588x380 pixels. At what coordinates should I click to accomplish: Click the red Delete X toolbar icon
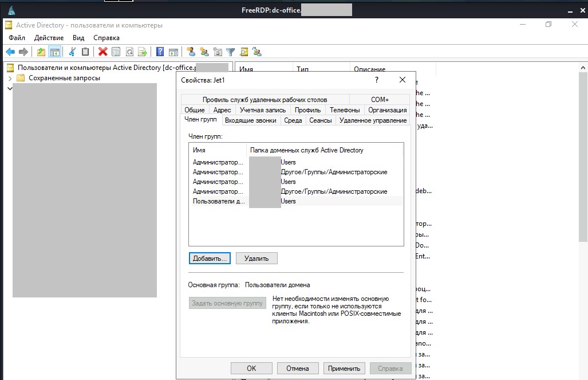coord(102,52)
